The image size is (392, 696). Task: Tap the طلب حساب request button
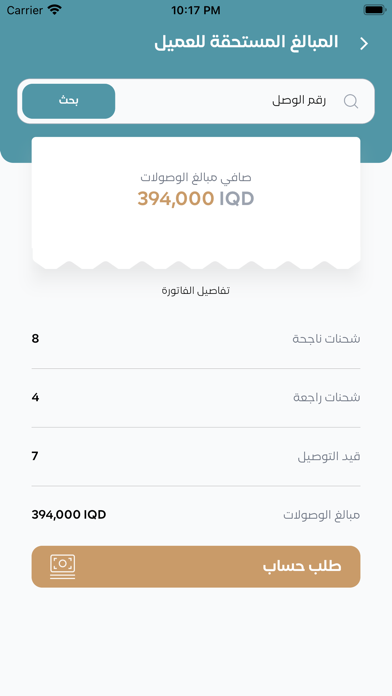(196, 567)
